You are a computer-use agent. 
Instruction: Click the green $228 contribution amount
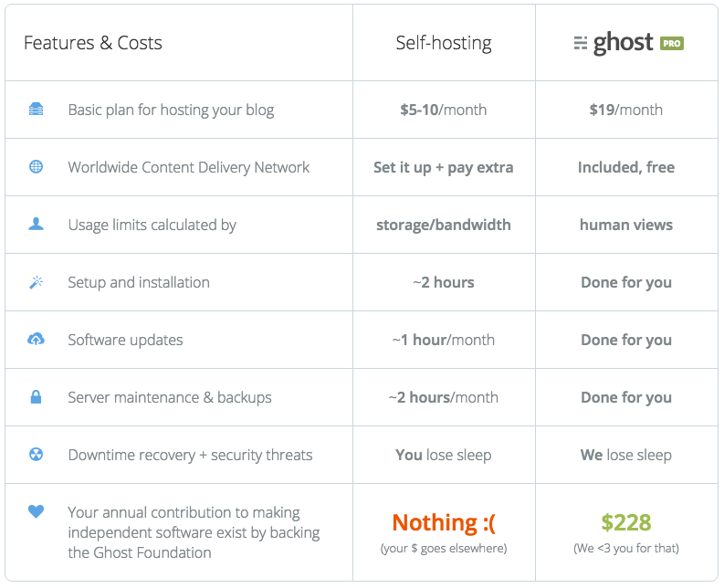pos(626,523)
